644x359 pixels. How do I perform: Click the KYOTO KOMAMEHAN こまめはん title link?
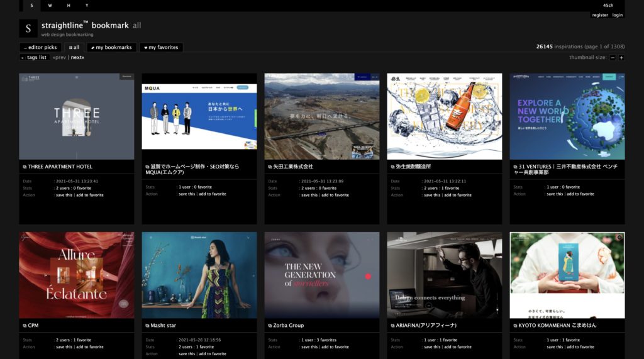557,325
